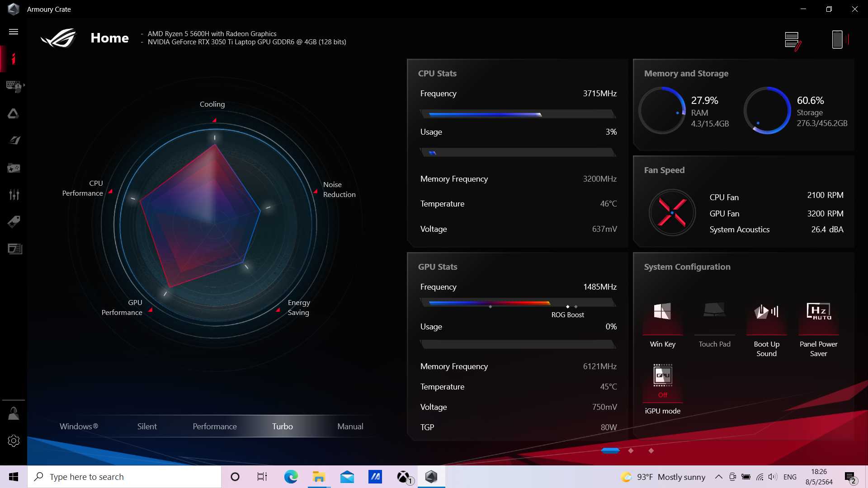Toggle the iGPU mode setting
The image size is (868, 488).
point(663,389)
